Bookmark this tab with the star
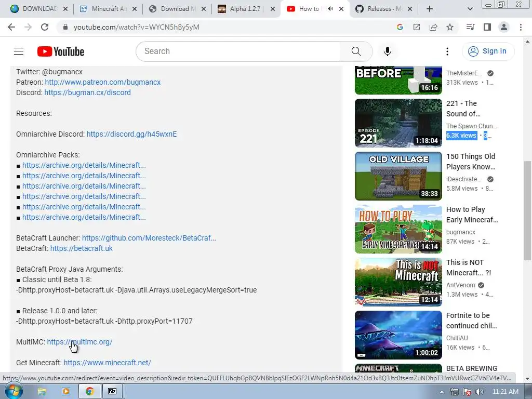532x399 pixels. (450, 27)
